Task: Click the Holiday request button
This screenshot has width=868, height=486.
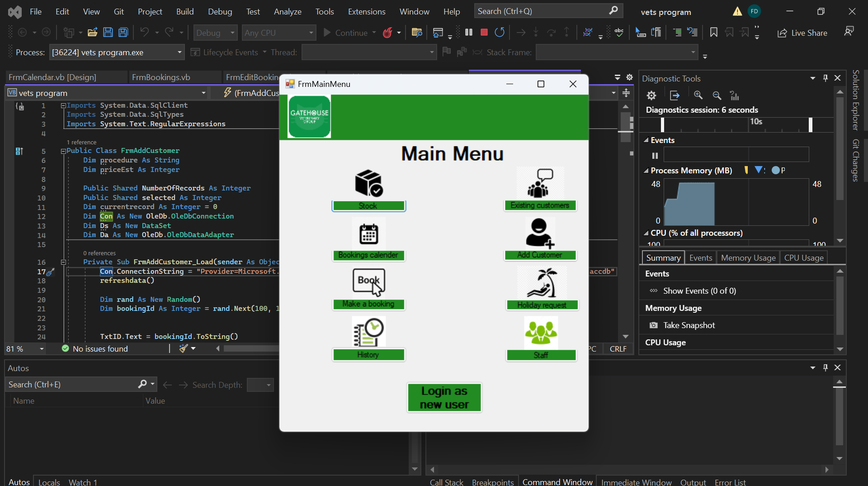Action: [542, 305]
